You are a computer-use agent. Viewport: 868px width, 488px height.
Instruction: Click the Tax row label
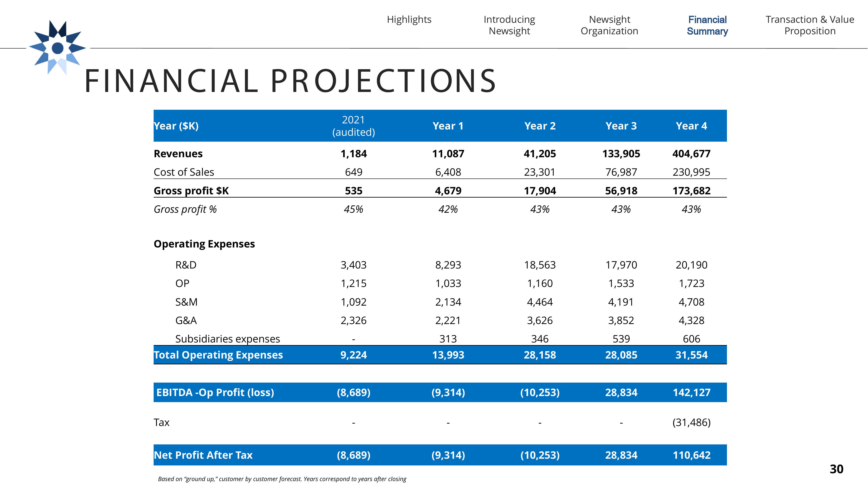coord(161,422)
